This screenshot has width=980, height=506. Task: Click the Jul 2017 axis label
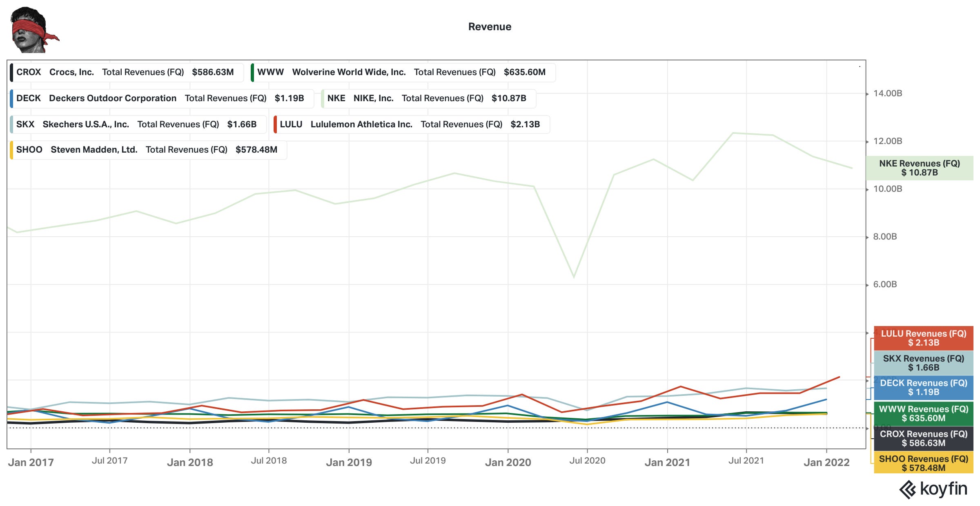pos(109,461)
